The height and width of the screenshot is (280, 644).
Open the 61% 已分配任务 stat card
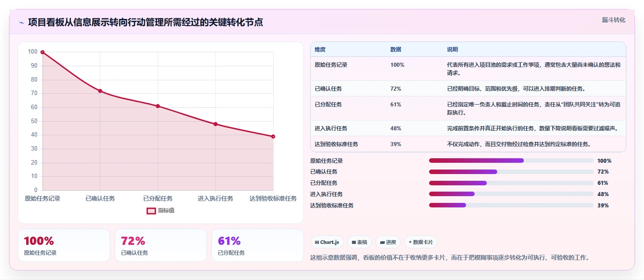tap(257, 245)
